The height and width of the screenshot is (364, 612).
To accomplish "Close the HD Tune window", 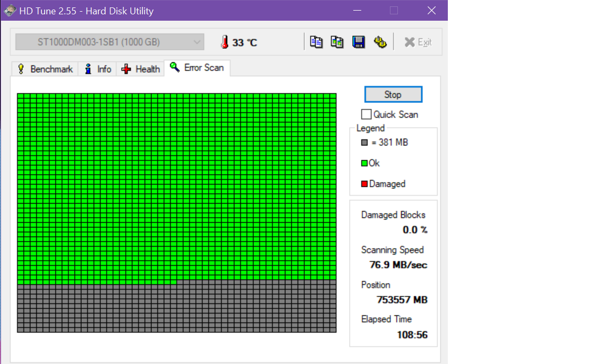I will pyautogui.click(x=431, y=11).
